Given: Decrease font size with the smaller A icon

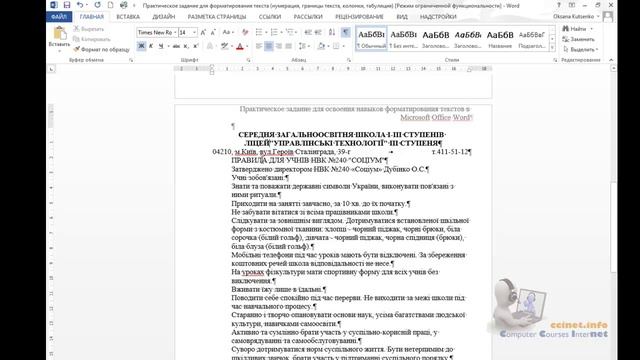Looking at the screenshot, I should pyautogui.click(x=213, y=32).
